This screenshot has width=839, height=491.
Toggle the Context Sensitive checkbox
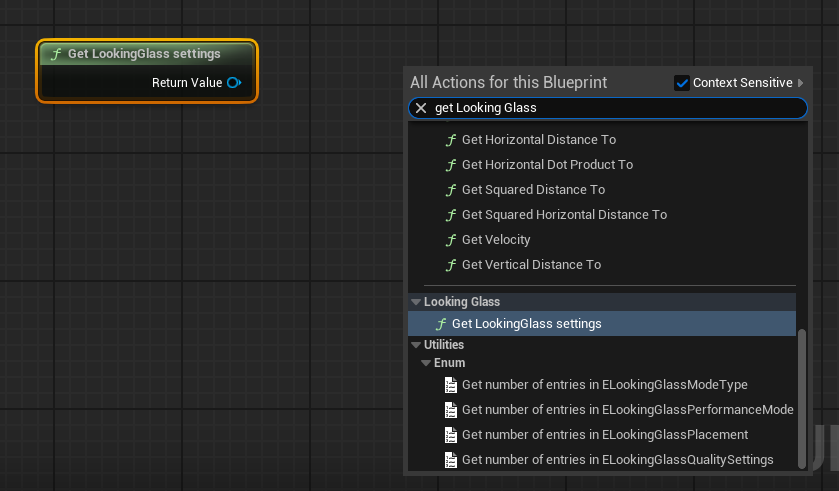click(682, 83)
